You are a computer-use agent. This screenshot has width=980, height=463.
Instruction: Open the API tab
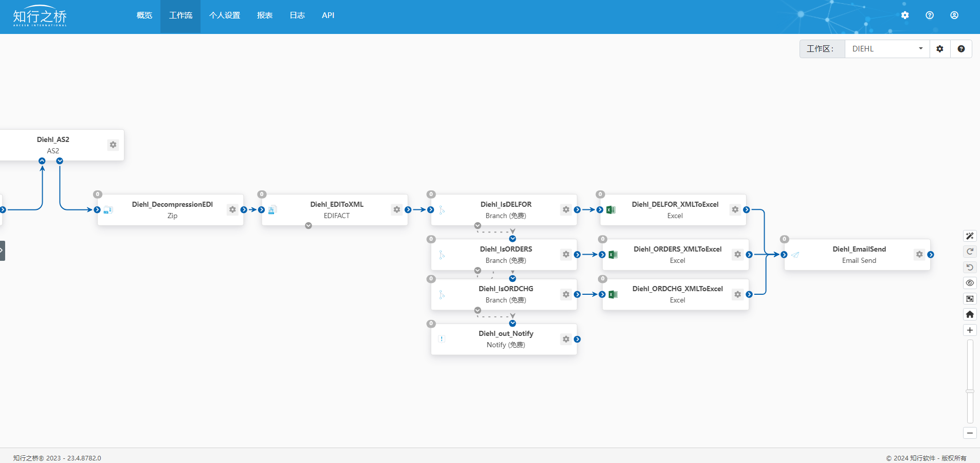click(328, 15)
